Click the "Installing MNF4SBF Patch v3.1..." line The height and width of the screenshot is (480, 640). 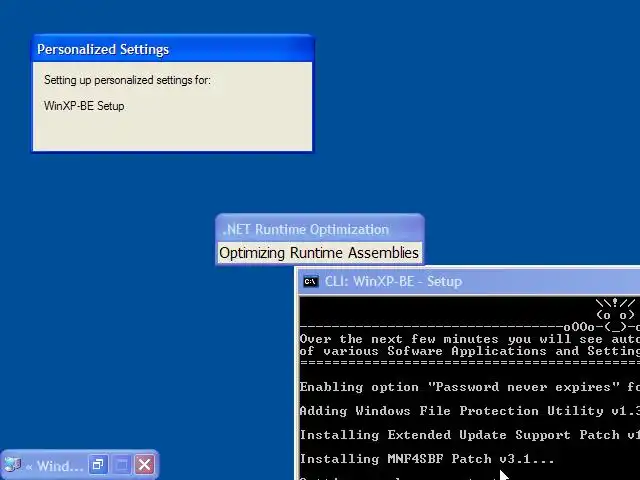click(x=427, y=459)
